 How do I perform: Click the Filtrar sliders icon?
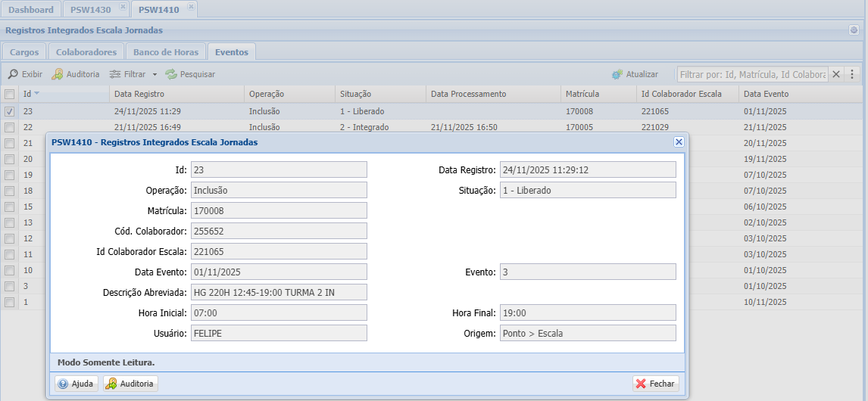[114, 74]
